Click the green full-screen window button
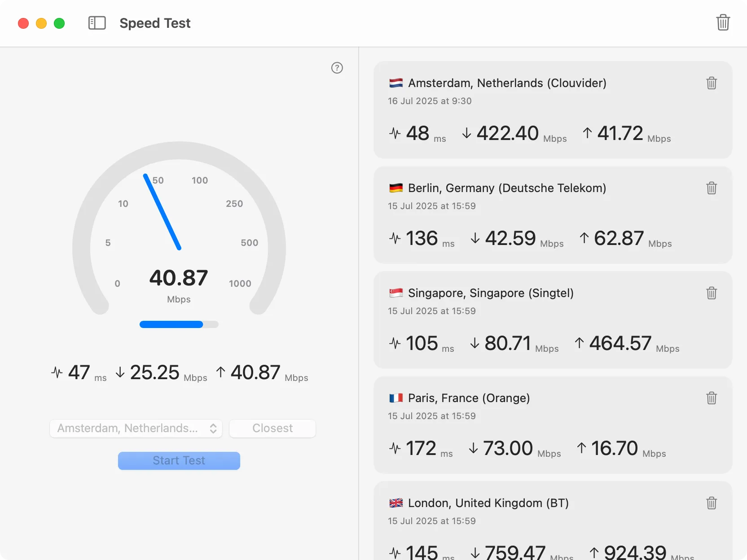Screen dimensions: 747x560 59,23
